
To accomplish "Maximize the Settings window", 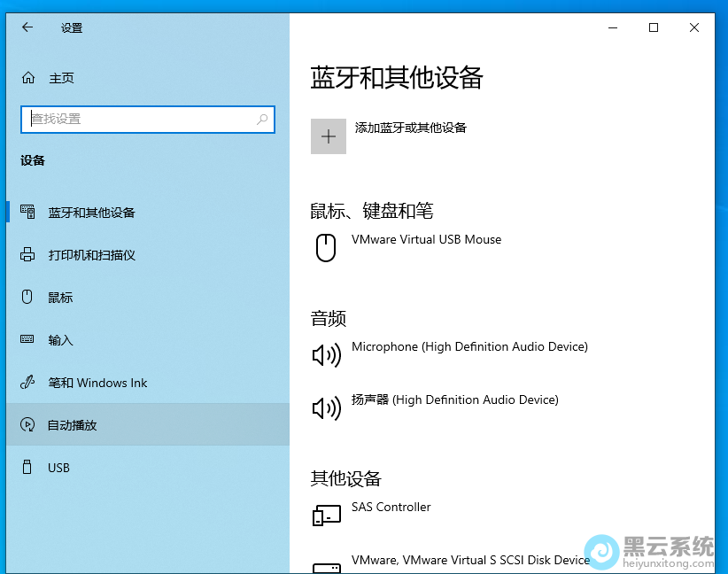I will tap(654, 27).
